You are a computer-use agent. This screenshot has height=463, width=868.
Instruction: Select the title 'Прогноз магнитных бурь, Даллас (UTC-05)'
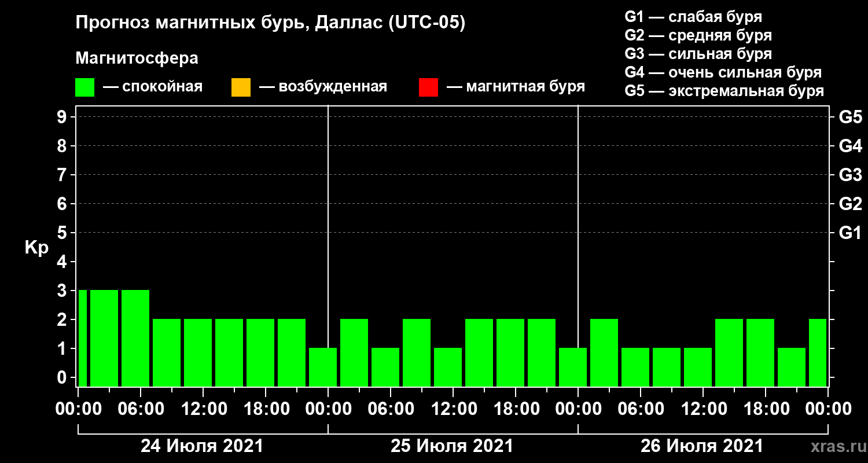(x=270, y=24)
